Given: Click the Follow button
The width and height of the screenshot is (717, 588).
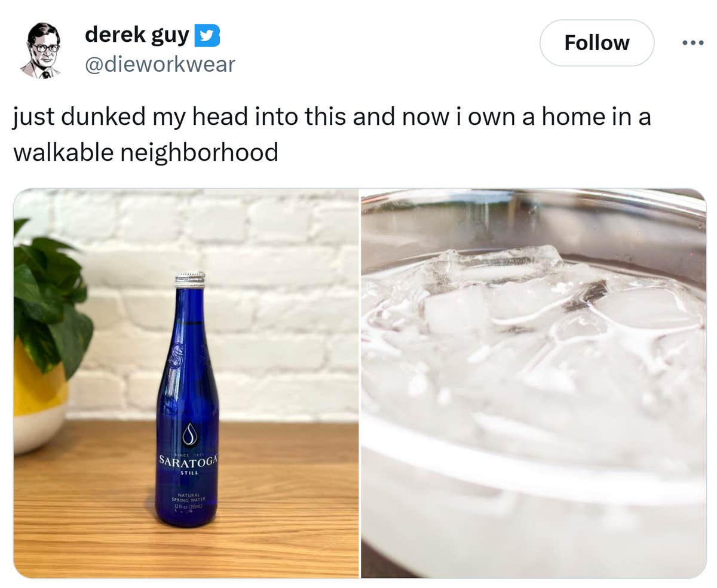Looking at the screenshot, I should pos(596,43).
